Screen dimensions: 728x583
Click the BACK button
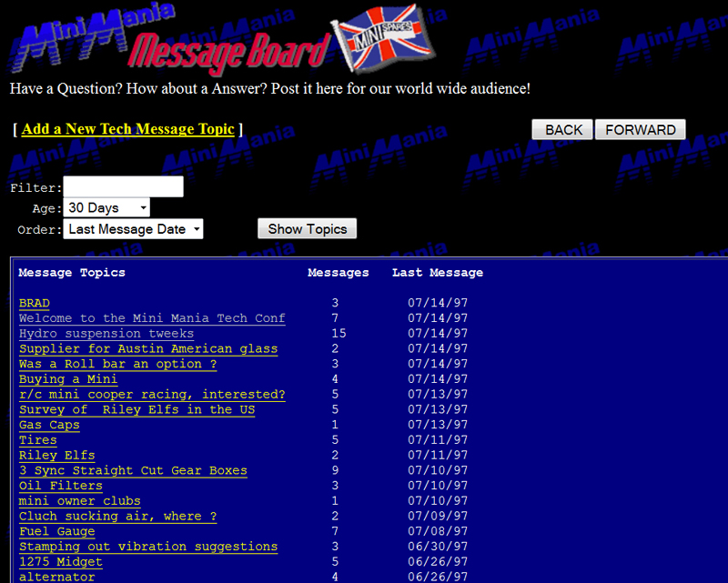coord(562,129)
